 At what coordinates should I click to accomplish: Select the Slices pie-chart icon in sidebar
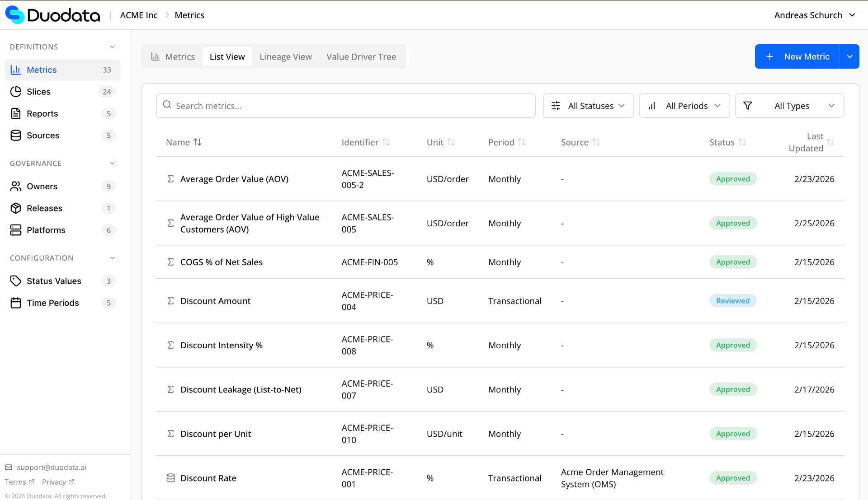[x=16, y=91]
